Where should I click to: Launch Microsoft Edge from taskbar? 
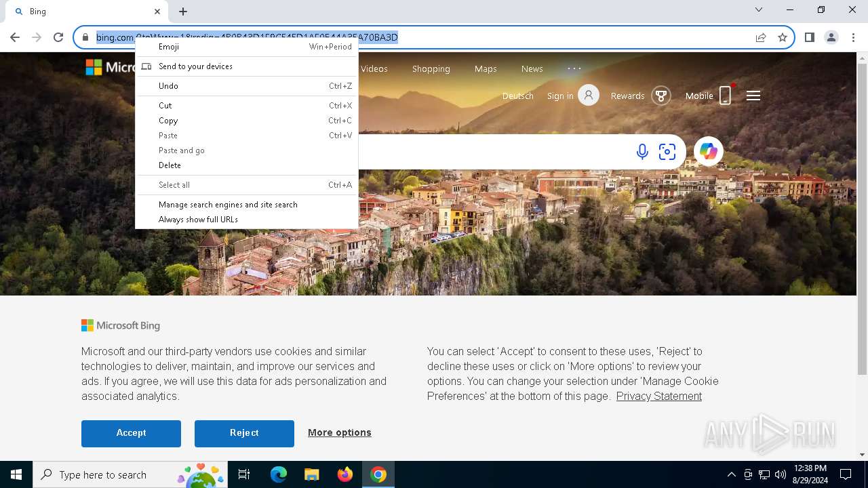pyautogui.click(x=279, y=474)
